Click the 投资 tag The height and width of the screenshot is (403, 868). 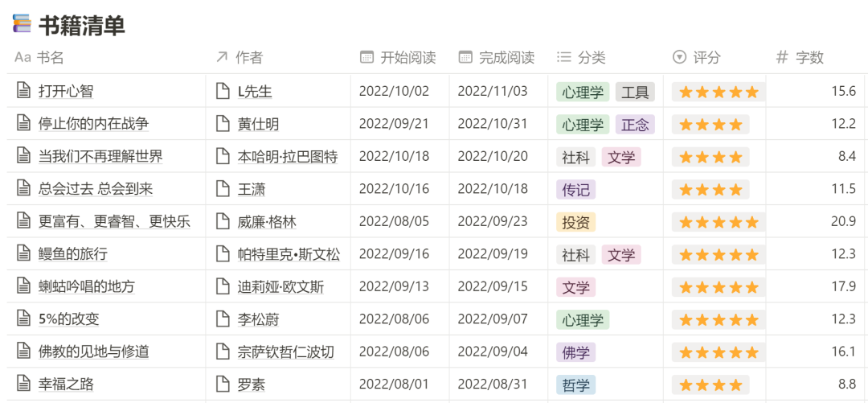tap(575, 222)
